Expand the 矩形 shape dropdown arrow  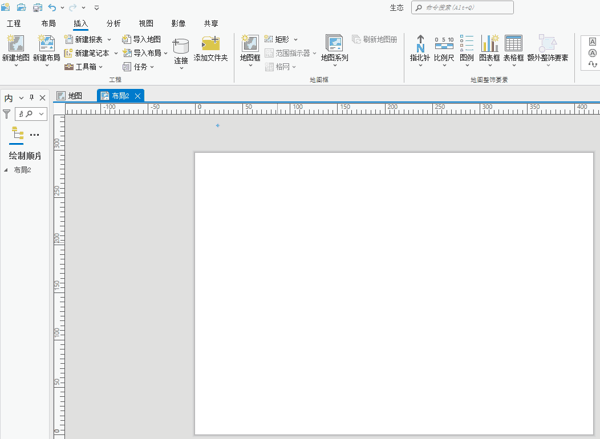coord(295,39)
